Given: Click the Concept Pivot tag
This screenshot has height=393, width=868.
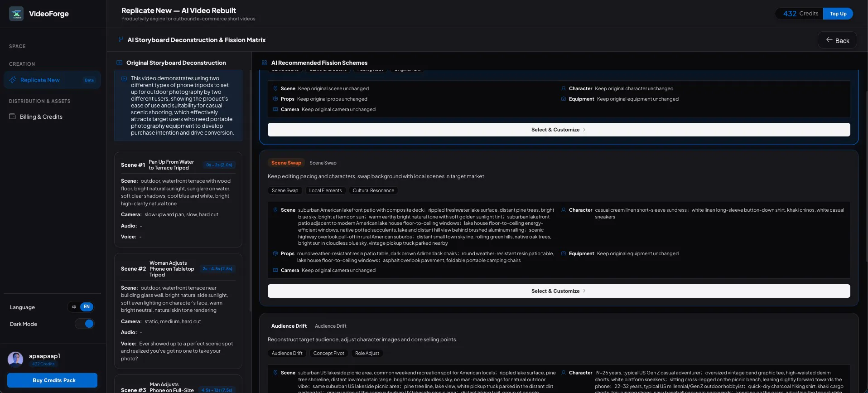Looking at the screenshot, I should point(328,353).
